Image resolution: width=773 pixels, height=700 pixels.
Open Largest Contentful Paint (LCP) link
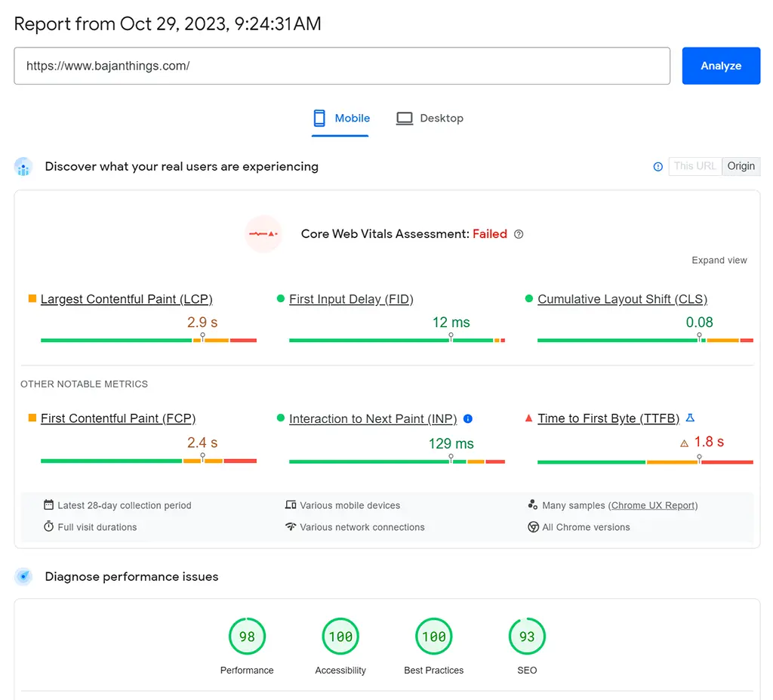126,299
